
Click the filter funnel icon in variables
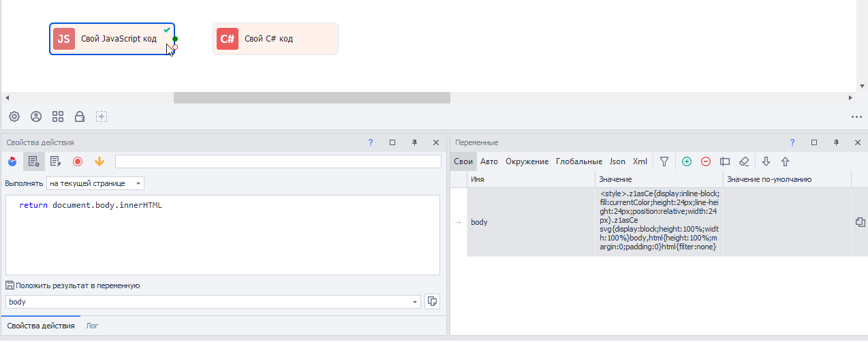pos(664,161)
